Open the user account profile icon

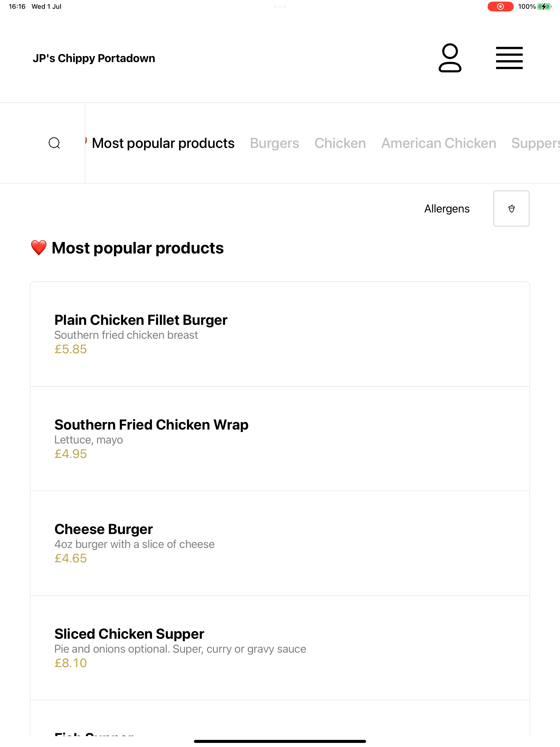[450, 58]
